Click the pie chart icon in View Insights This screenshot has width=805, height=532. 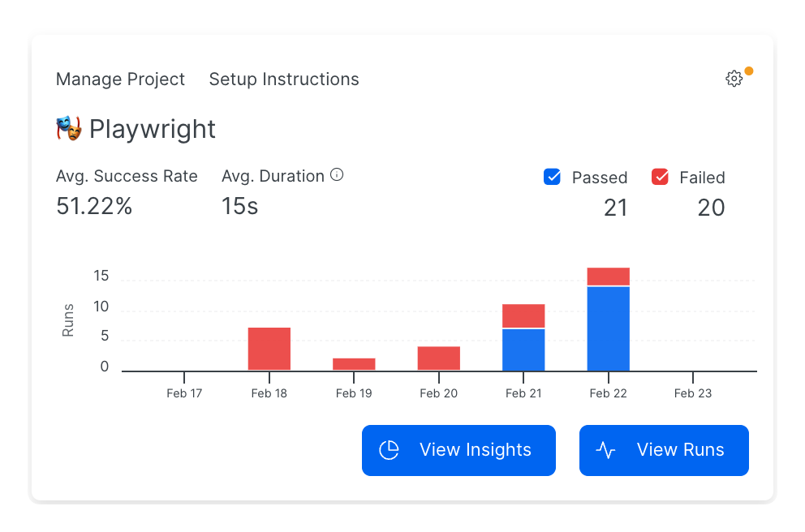click(x=389, y=450)
